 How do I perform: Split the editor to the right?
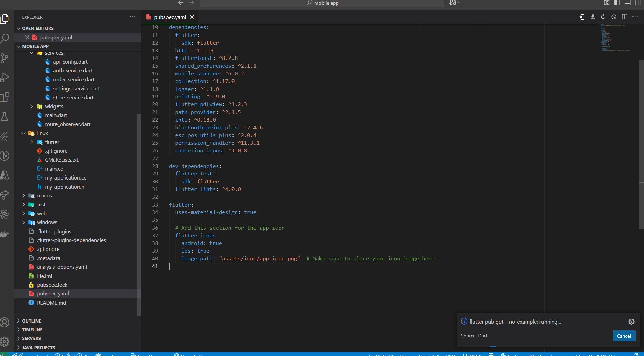(625, 17)
